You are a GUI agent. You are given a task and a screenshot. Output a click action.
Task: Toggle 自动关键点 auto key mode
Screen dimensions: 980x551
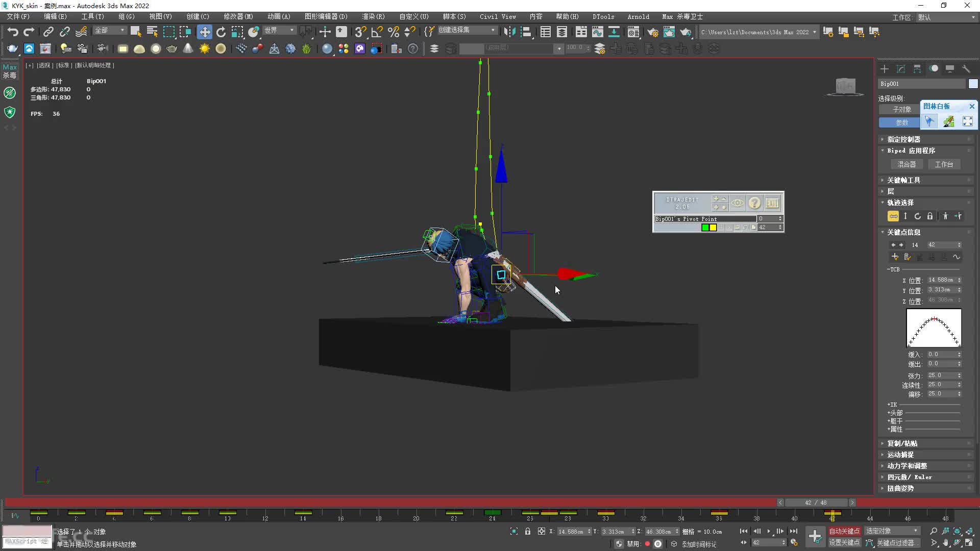point(845,531)
